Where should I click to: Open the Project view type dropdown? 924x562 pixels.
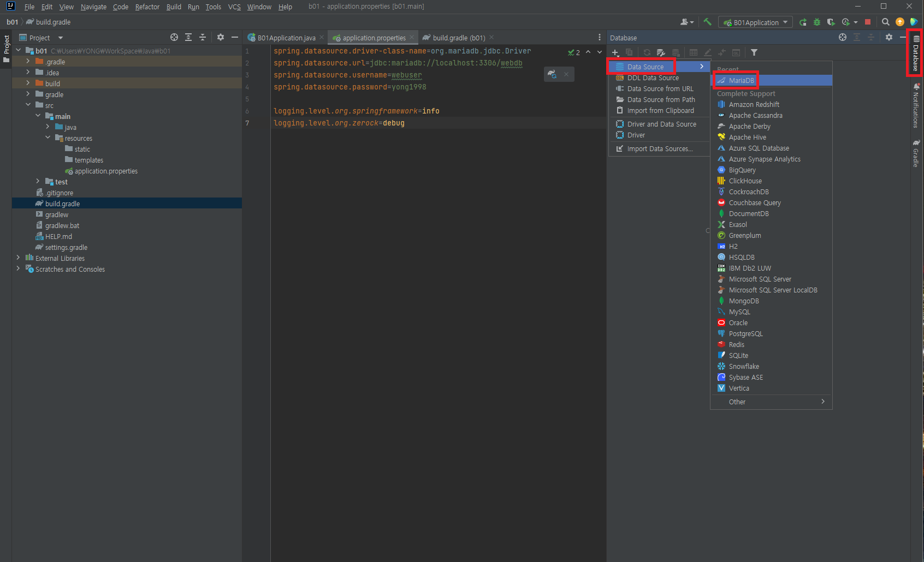[60, 38]
